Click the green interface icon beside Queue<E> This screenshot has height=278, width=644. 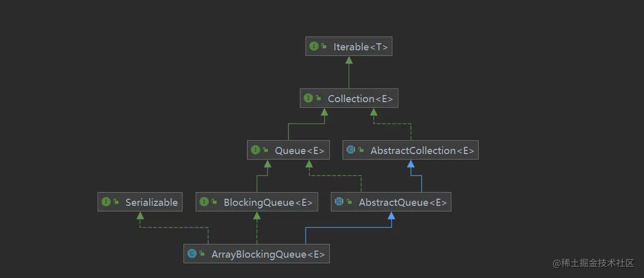[255, 150]
